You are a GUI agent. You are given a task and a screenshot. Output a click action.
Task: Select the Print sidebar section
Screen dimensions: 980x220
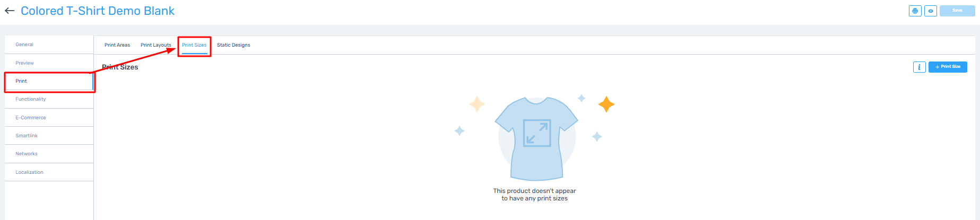pos(21,81)
